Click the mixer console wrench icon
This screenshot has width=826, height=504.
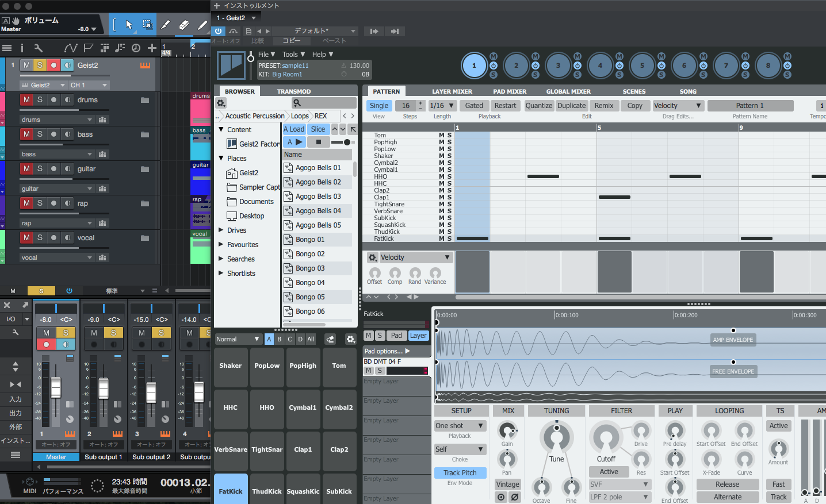(15, 332)
